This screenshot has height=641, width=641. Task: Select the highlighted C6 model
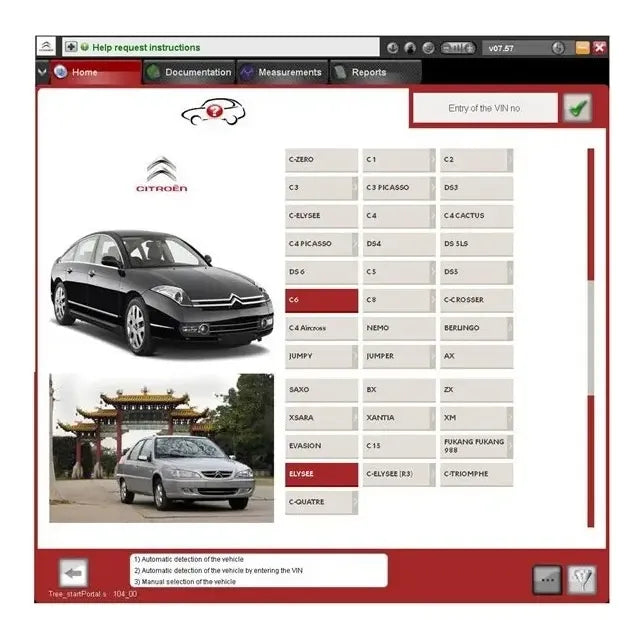click(x=321, y=300)
